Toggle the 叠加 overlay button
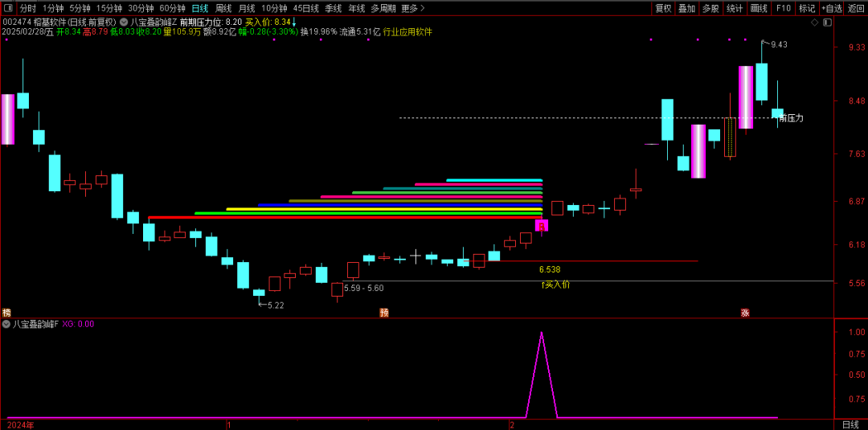 coord(686,8)
